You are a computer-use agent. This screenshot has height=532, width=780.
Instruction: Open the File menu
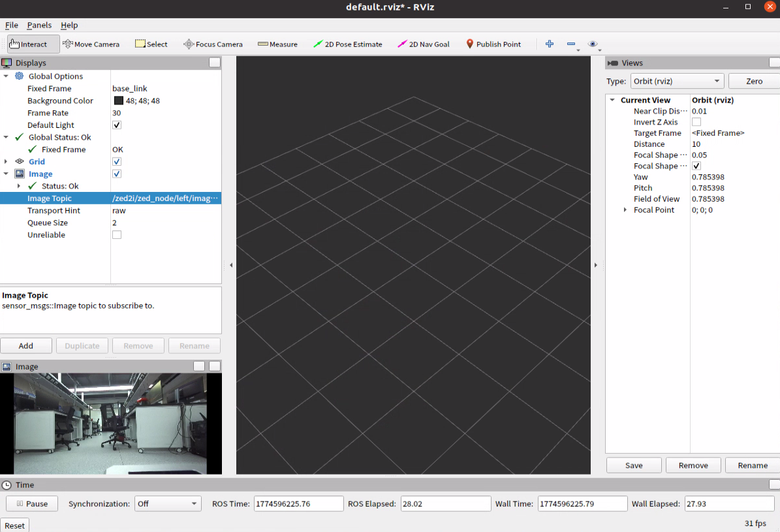(x=12, y=25)
